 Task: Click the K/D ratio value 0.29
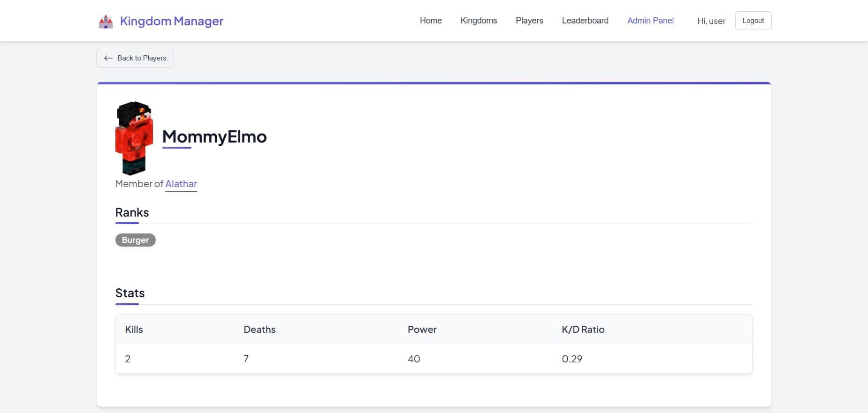pos(572,359)
